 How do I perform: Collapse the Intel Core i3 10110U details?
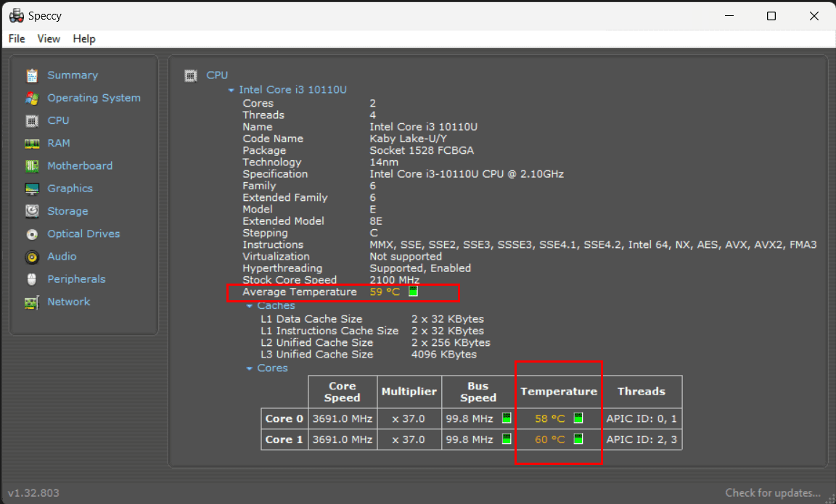point(232,90)
